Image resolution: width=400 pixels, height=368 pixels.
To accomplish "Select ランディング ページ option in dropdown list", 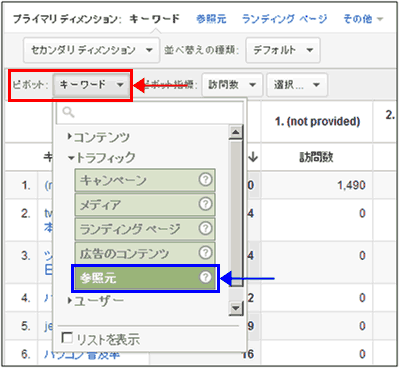I will pos(145,228).
